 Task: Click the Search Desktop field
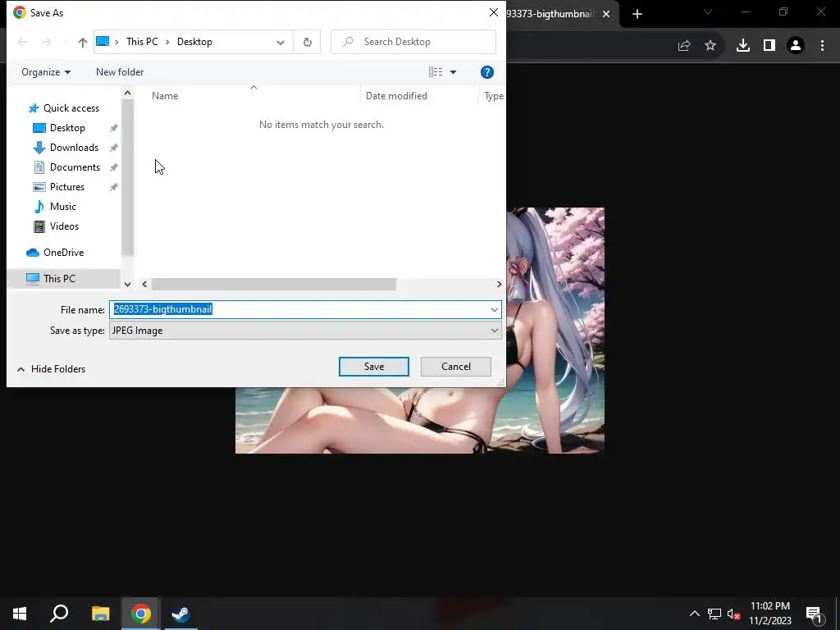(413, 42)
